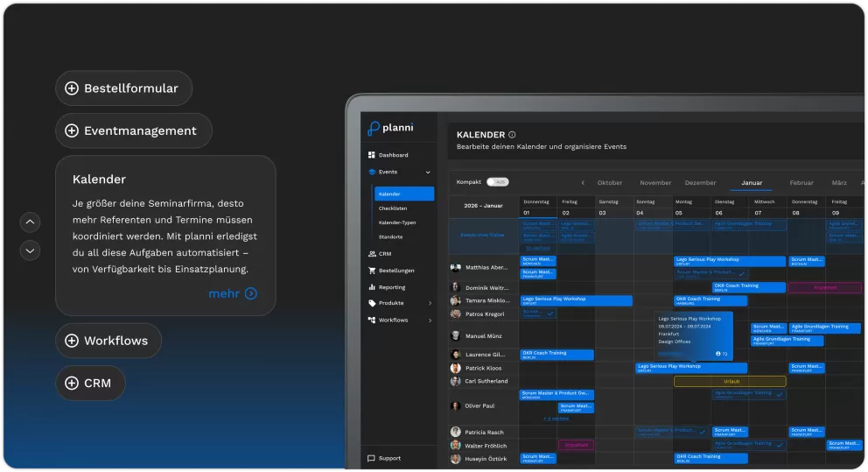Switch to the Dezember month tab
This screenshot has width=868, height=472.
pyautogui.click(x=700, y=183)
